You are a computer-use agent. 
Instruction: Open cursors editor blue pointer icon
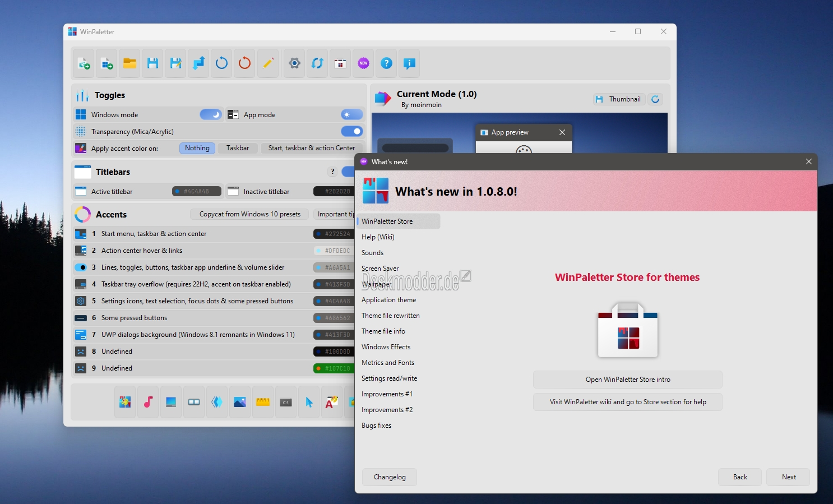pos(309,402)
